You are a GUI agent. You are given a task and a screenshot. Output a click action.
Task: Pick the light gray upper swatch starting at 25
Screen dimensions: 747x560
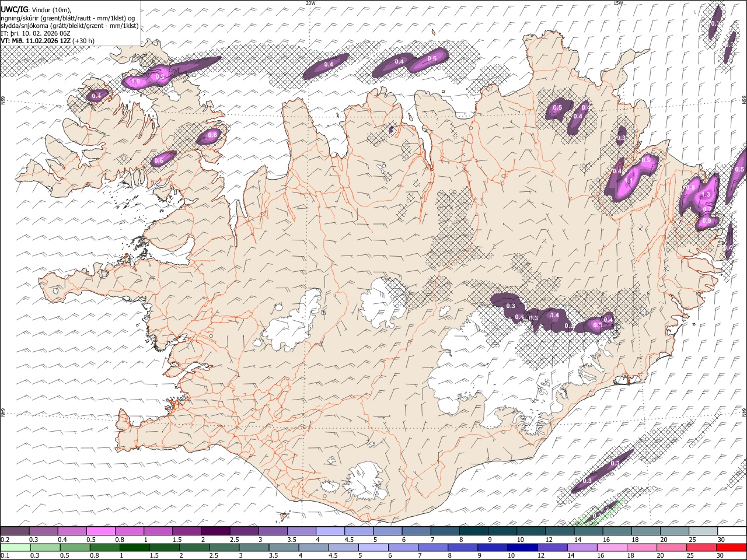703,531
